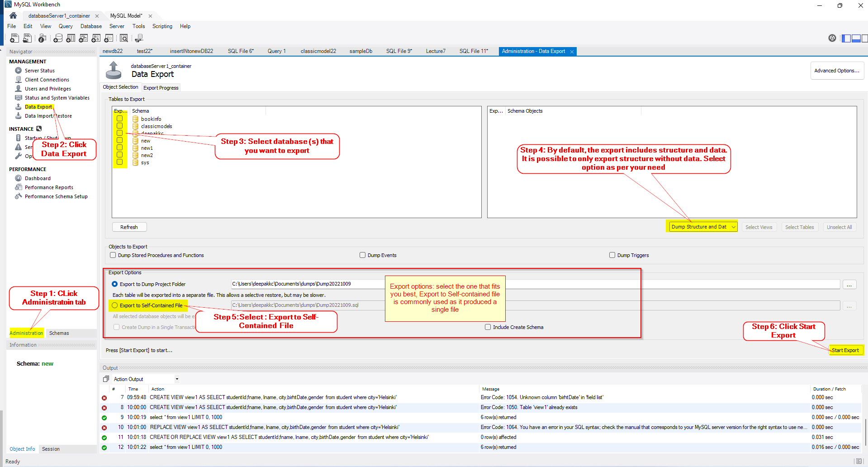The width and height of the screenshot is (868, 467).
Task: Open the Scripting menu
Action: pyautogui.click(x=162, y=26)
